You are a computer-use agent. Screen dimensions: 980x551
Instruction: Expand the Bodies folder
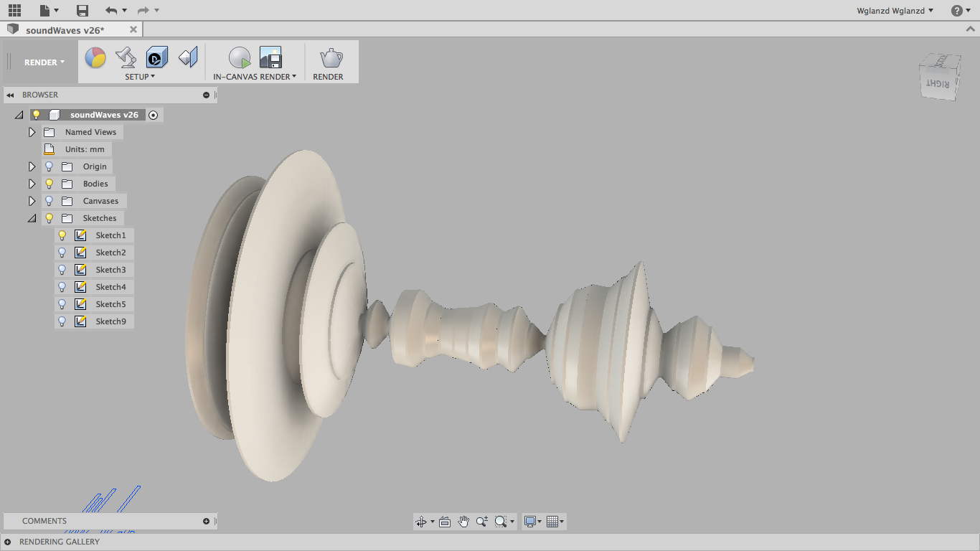[x=32, y=184]
